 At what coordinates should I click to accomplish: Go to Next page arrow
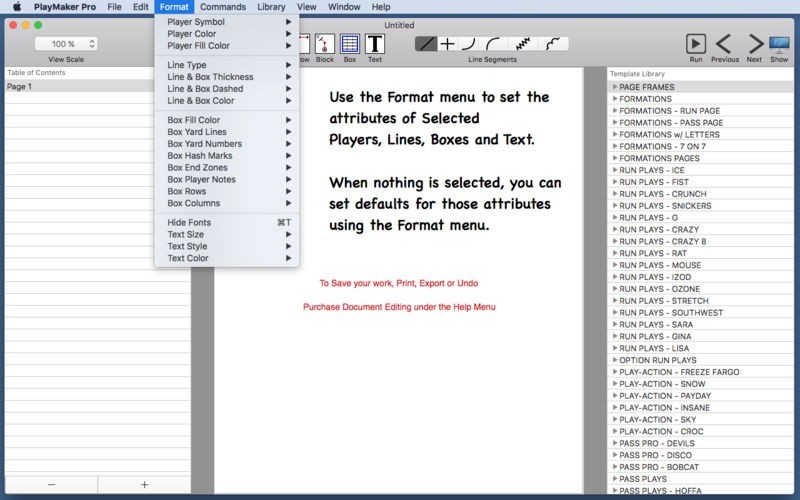coord(754,43)
